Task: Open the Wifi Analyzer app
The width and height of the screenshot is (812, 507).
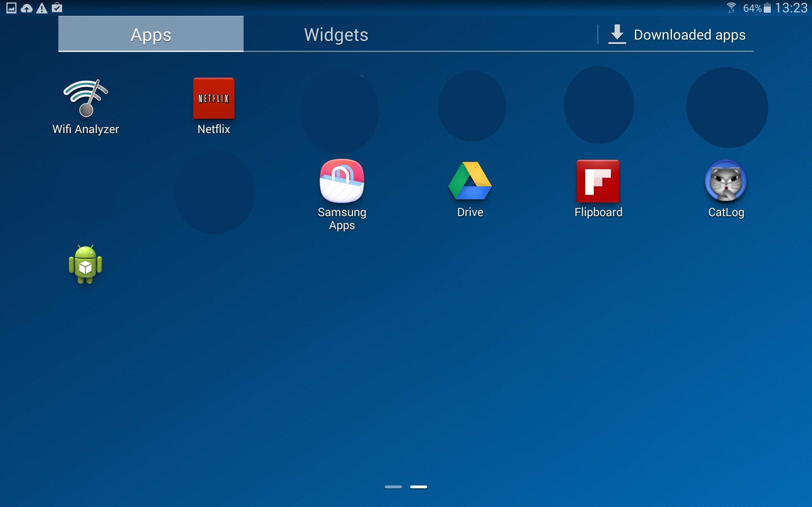Action: point(86,99)
